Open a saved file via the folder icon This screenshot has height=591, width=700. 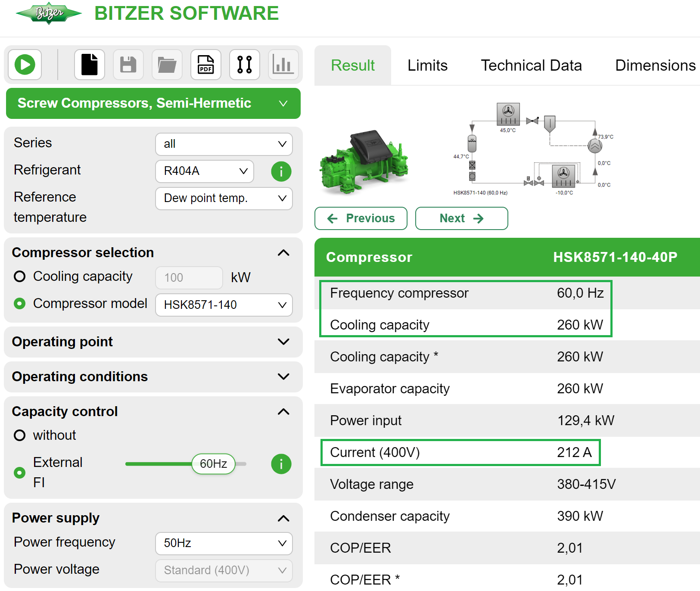click(x=167, y=65)
